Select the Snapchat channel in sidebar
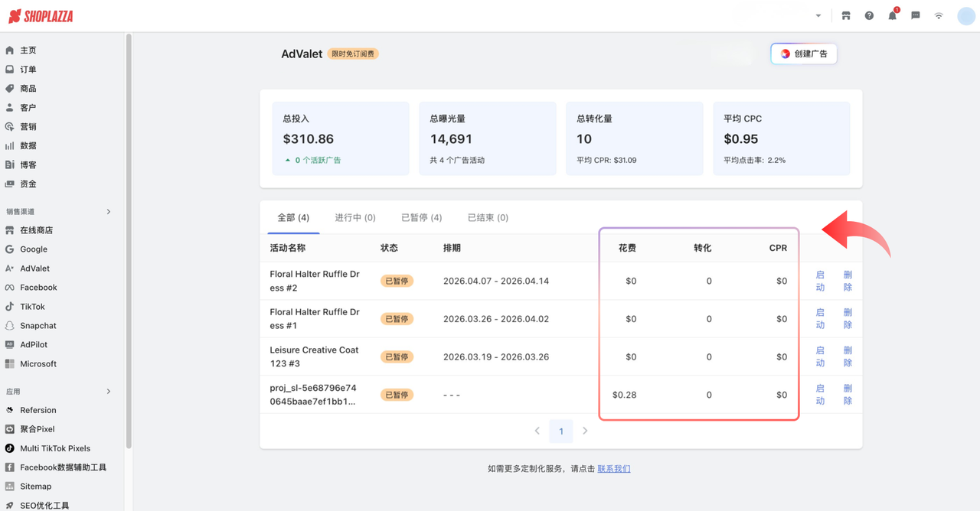 38,325
